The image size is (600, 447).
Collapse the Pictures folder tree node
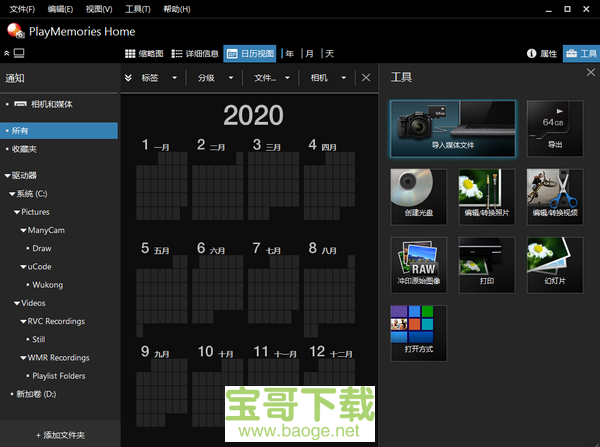17,212
